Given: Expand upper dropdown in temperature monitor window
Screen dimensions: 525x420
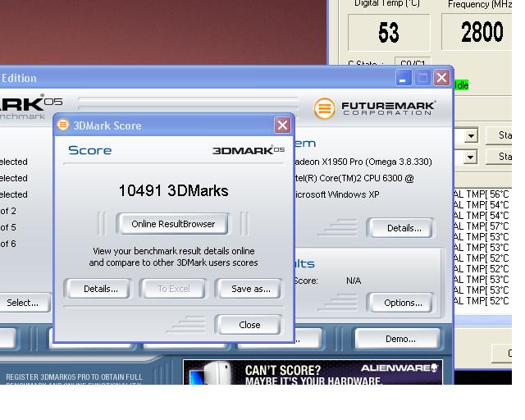Looking at the screenshot, I should coord(471,135).
